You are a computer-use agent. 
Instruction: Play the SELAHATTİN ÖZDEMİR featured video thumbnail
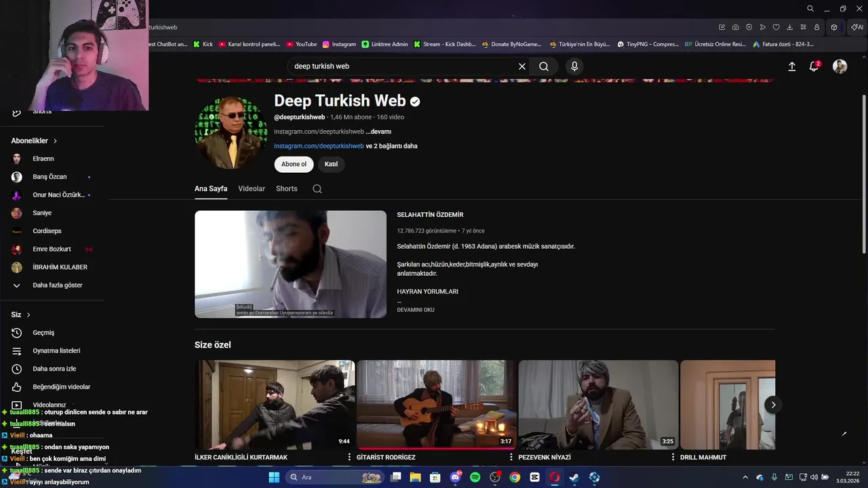click(290, 264)
